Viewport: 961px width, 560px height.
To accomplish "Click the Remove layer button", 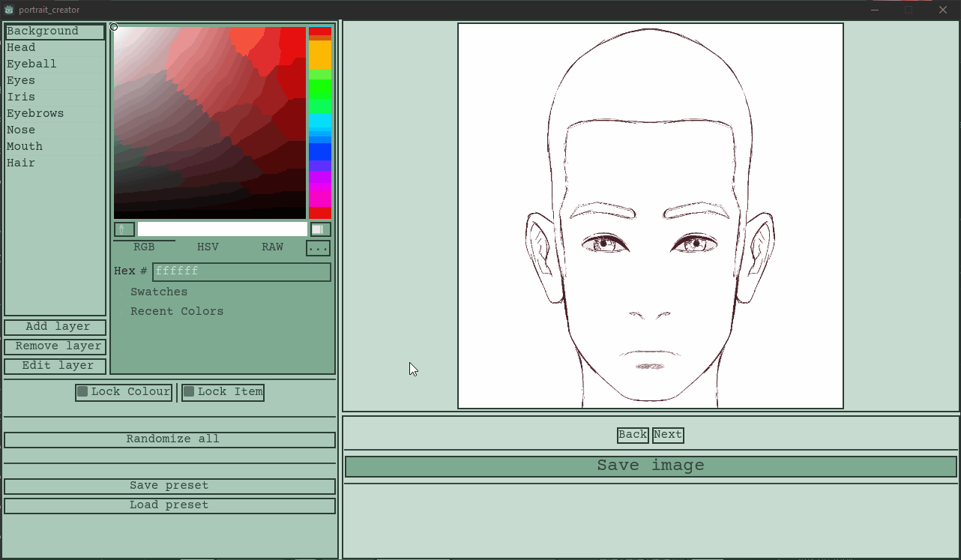I will (x=55, y=346).
